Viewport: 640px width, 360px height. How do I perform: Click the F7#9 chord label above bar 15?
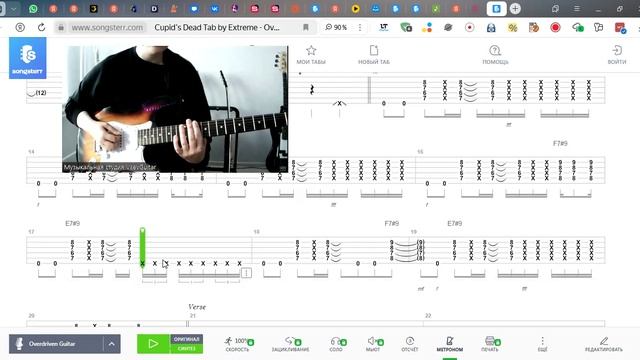560,143
